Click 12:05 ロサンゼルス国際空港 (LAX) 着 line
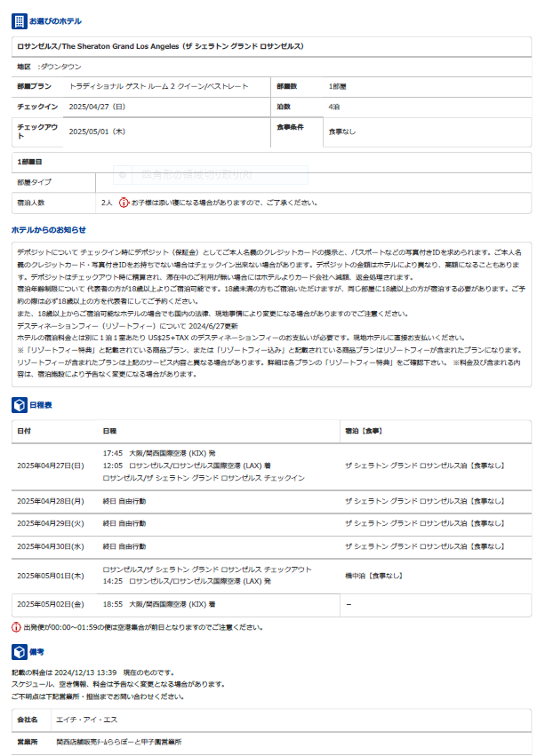The image size is (545, 756). 187,466
